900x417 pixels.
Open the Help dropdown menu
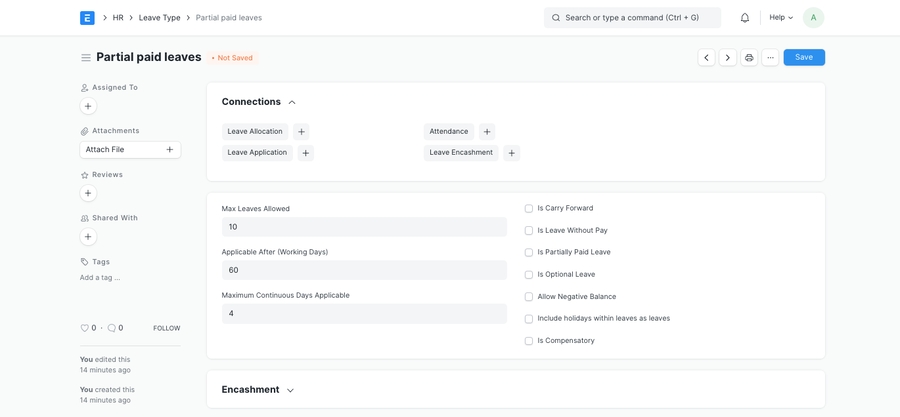pyautogui.click(x=781, y=18)
